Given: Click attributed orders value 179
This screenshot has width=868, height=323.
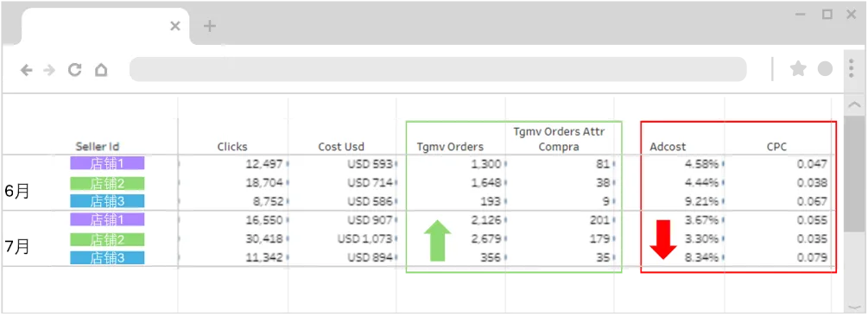Looking at the screenshot, I should coord(600,239).
